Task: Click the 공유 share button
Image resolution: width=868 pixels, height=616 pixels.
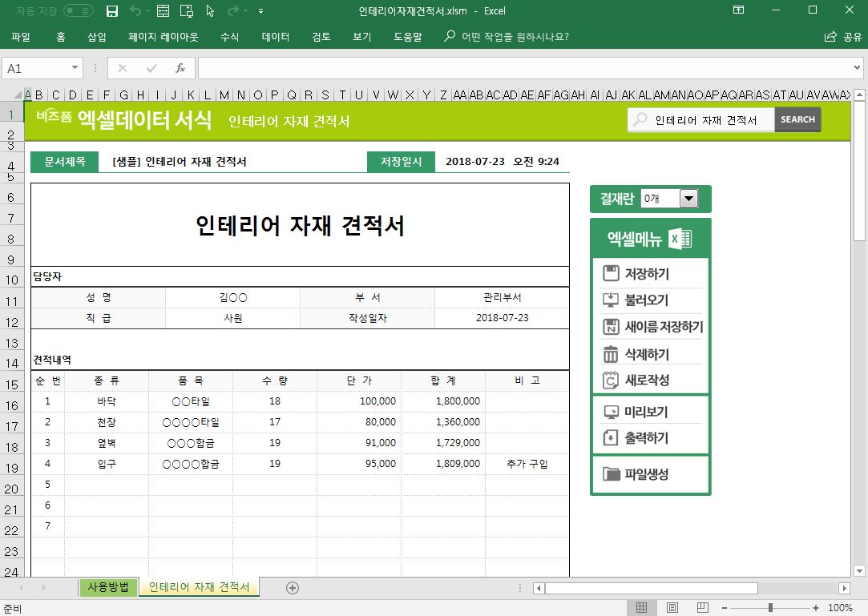Action: (843, 37)
